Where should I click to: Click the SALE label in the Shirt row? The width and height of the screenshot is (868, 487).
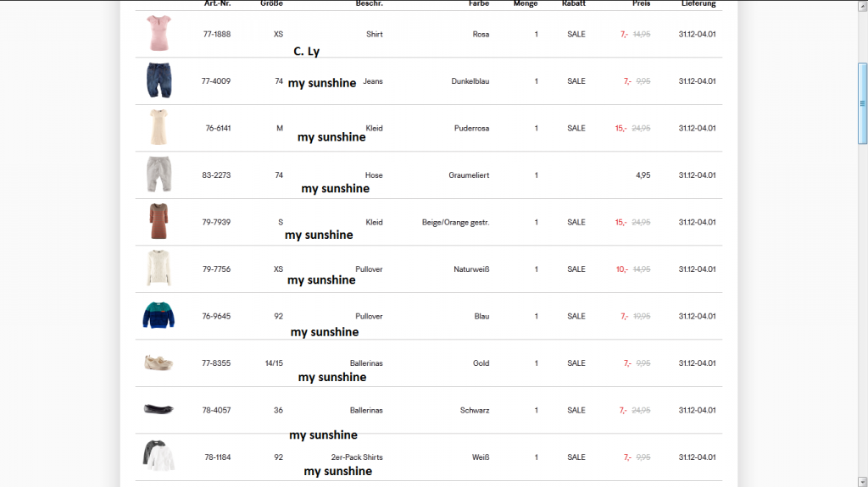point(576,34)
